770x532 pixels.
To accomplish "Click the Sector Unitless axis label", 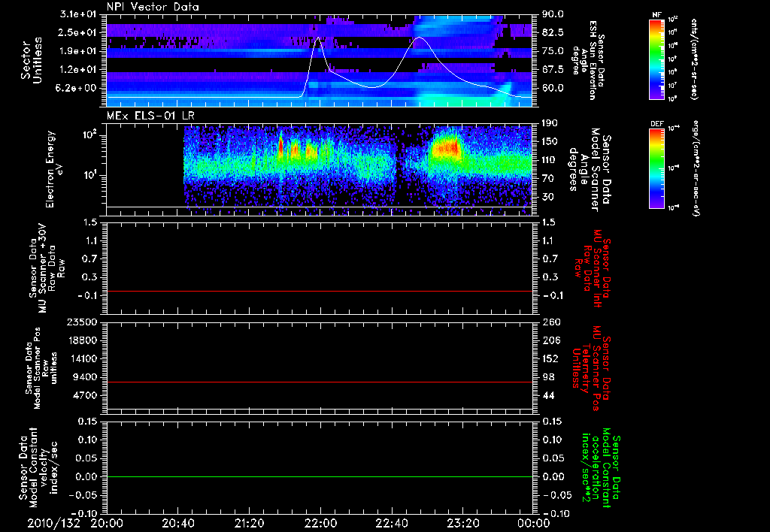I will (32, 60).
